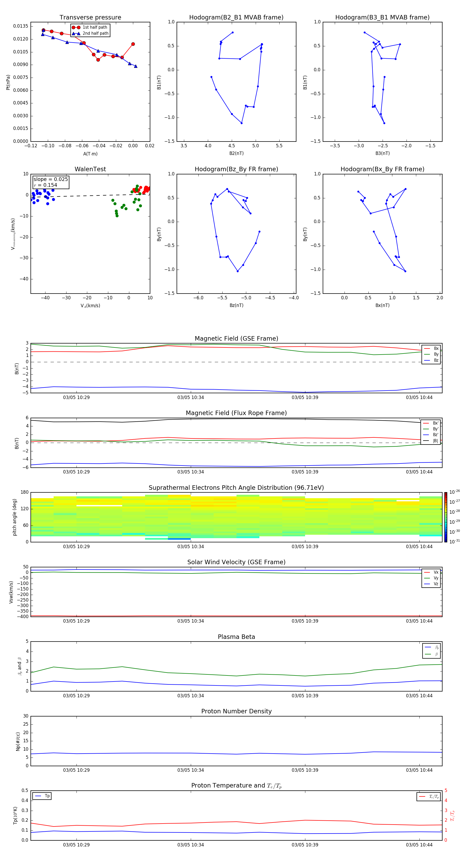
Task: Click the "V_A(km/s)" axis label under WalenTest
Action: (90, 306)
